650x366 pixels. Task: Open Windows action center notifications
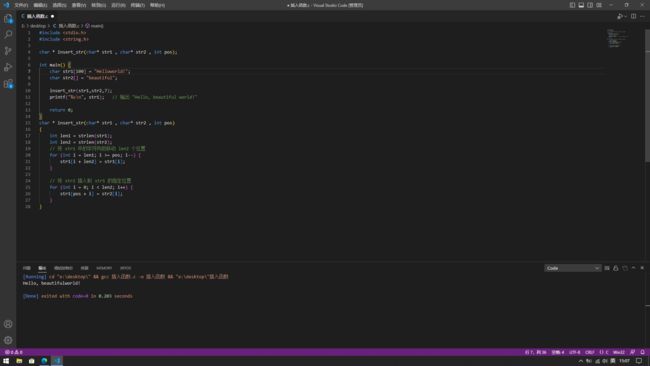639,361
